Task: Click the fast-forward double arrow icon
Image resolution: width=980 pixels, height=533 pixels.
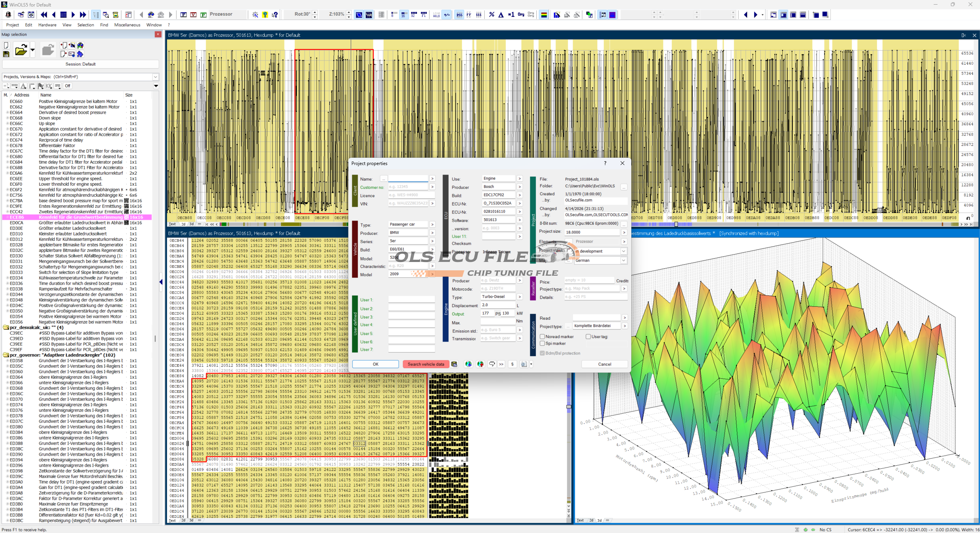Action: pyautogui.click(x=83, y=15)
